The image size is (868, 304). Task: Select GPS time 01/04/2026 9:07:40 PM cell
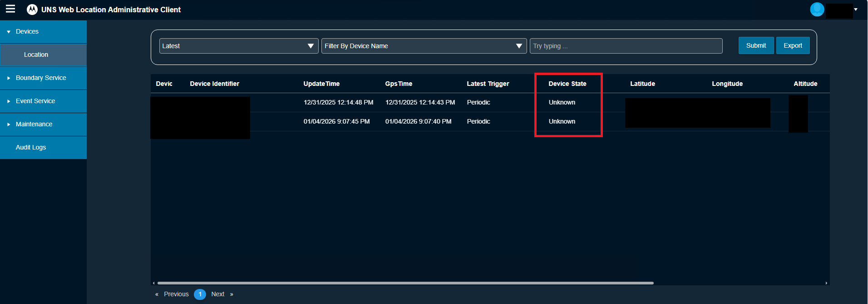point(419,121)
